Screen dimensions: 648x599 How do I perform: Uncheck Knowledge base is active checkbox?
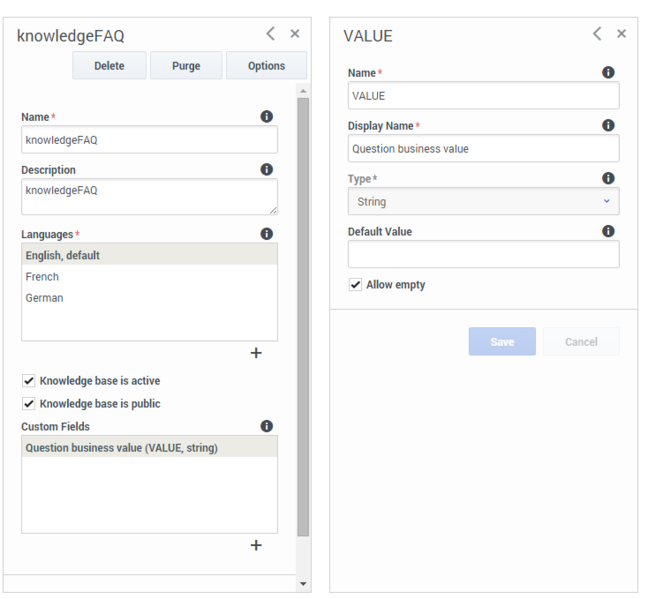pos(28,381)
